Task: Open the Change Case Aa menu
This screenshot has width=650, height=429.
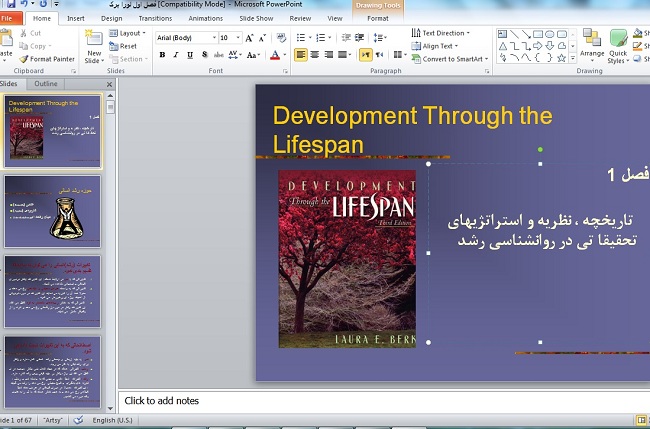Action: click(x=253, y=55)
